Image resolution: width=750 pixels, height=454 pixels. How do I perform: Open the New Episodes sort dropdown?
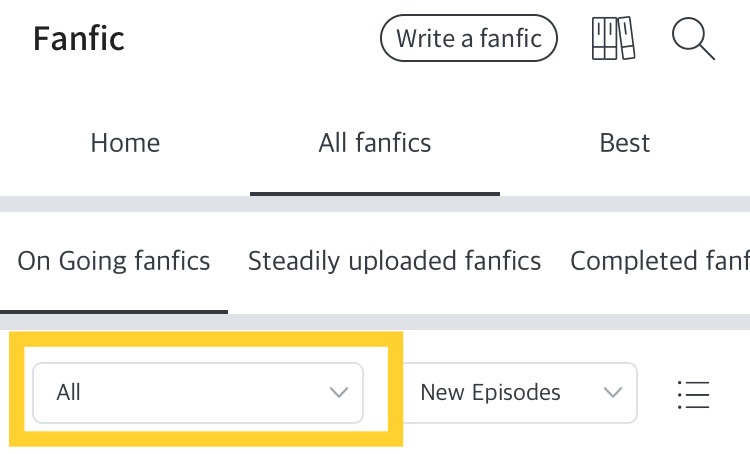click(519, 393)
